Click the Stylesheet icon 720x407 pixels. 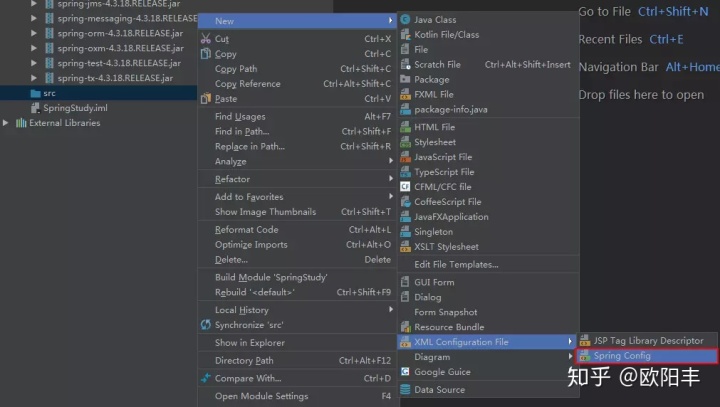tap(405, 142)
